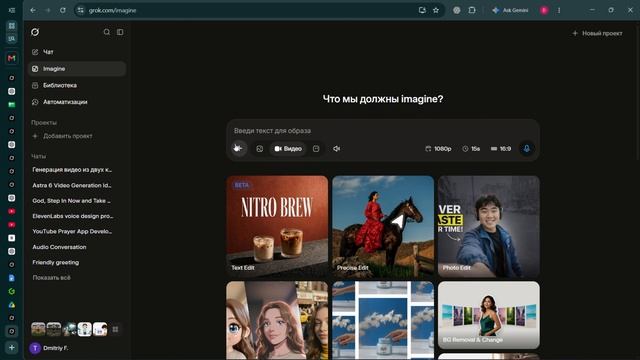Switch to image mode icon
The image size is (640, 360).
click(x=260, y=149)
